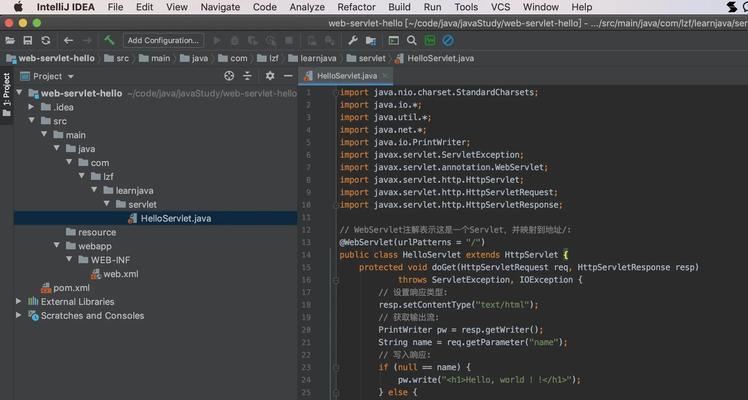Close the HelloServlet.java tab
This screenshot has height=400, width=748.
tap(385, 75)
